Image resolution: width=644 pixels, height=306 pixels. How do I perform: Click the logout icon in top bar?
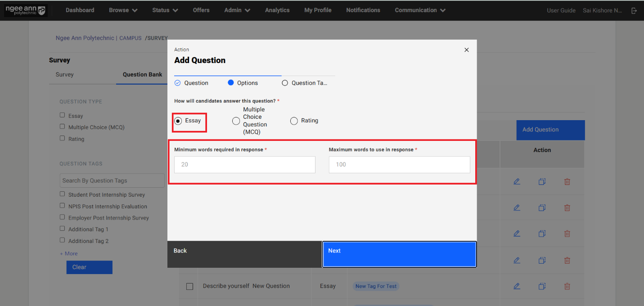pos(634,10)
